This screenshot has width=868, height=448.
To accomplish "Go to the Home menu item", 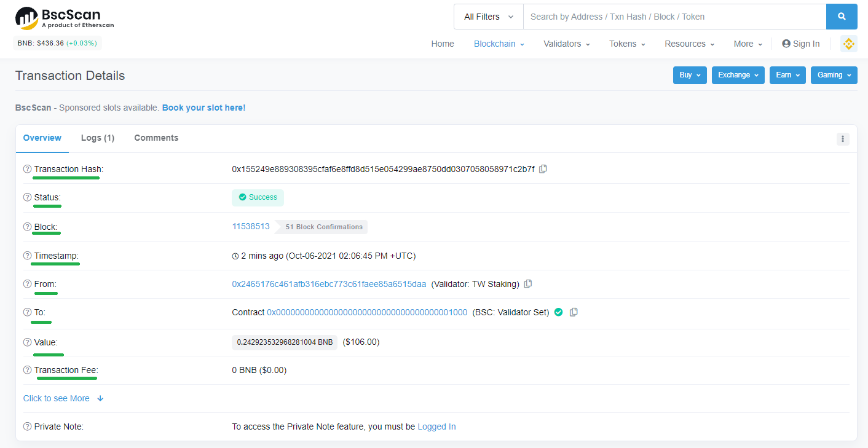I will pyautogui.click(x=443, y=44).
